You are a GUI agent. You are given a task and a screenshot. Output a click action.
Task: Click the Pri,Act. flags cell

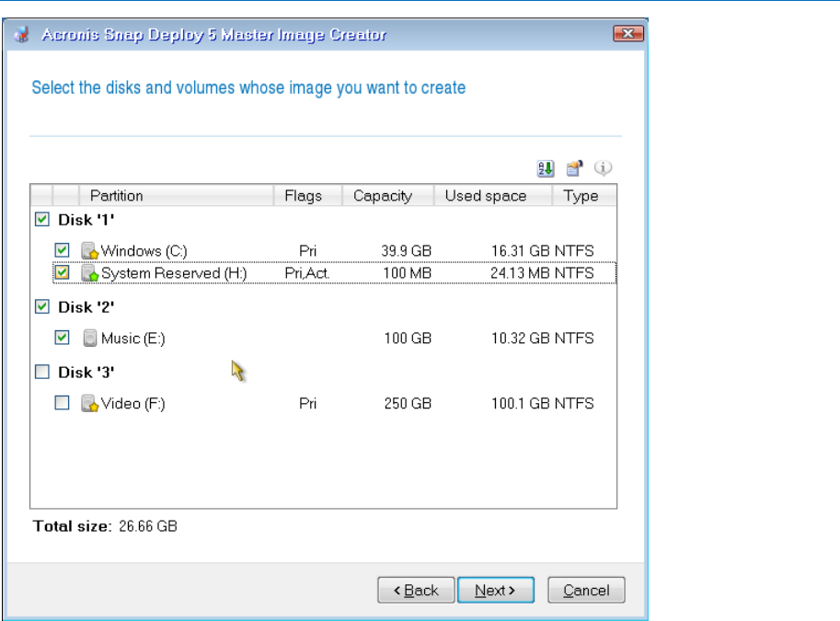point(307,274)
